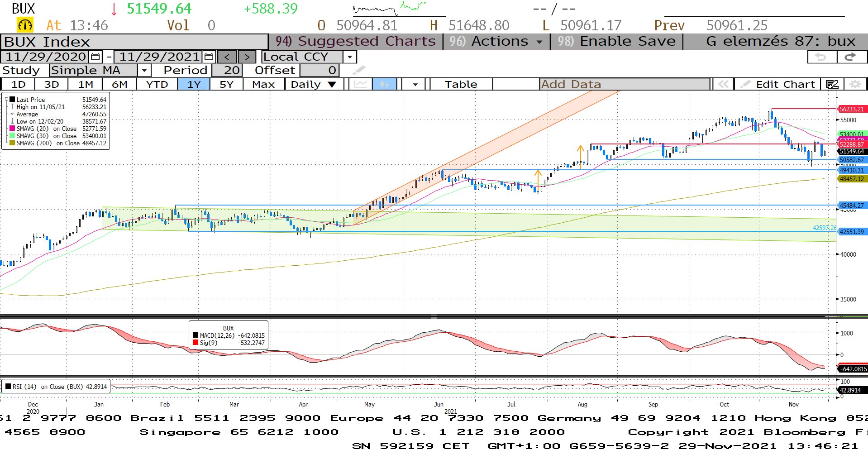This screenshot has height=464, width=868.
Task: Click the 45484.27 blue price level label
Action: click(852, 206)
